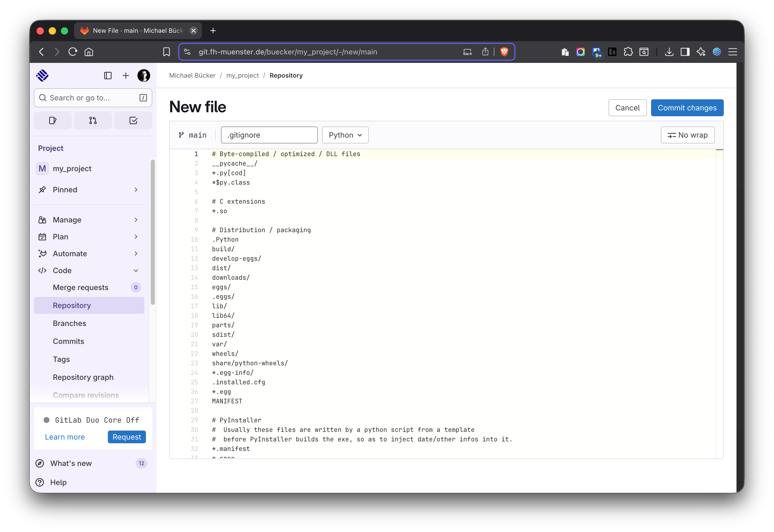Viewport: 774px width, 532px height.
Task: Open assigned issues shortcut icon
Action: pyautogui.click(x=53, y=120)
